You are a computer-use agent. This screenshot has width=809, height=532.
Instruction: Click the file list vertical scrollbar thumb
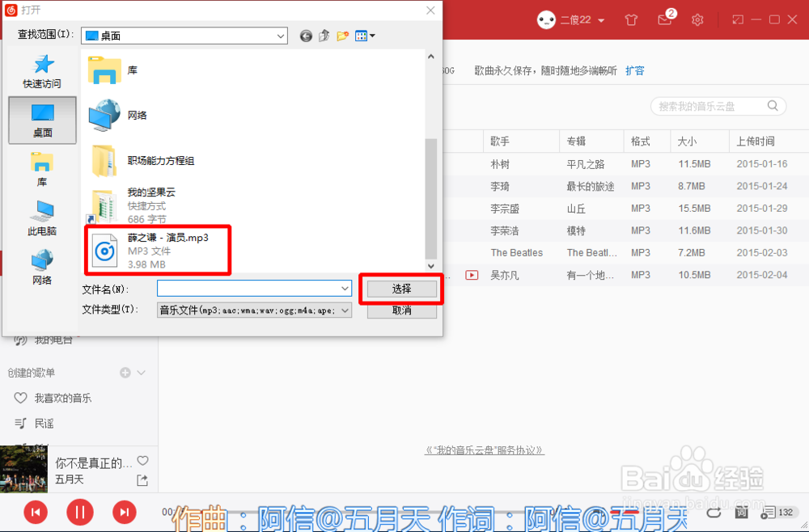[x=431, y=198]
